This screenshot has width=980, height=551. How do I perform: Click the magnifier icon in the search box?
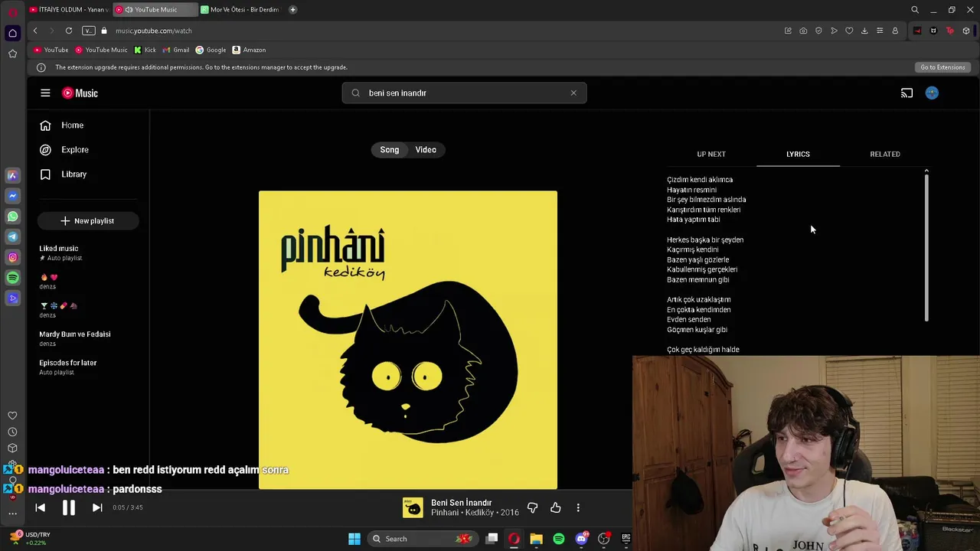point(355,93)
